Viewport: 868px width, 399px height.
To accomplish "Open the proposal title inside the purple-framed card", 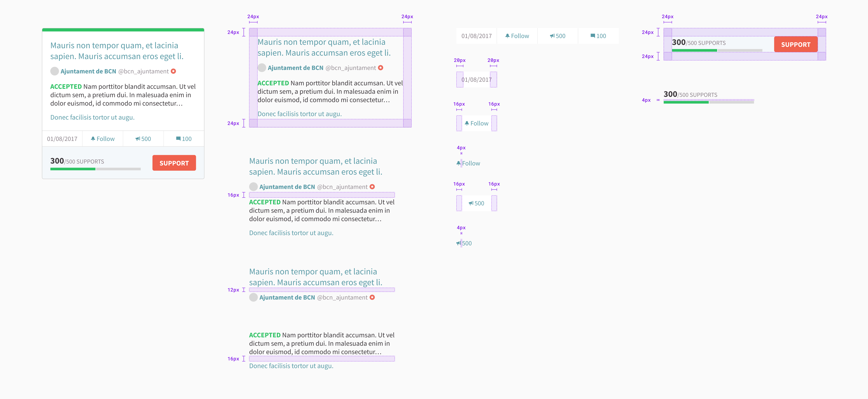I will point(324,48).
